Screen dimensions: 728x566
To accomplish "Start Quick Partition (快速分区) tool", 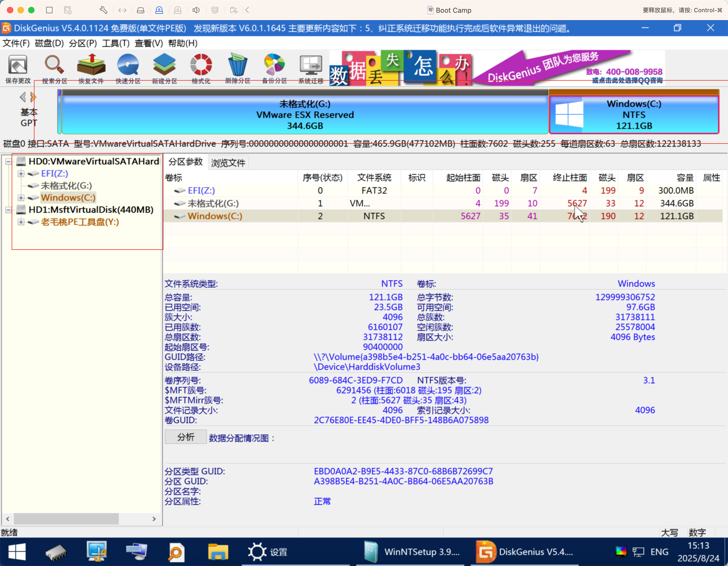I will [128, 69].
